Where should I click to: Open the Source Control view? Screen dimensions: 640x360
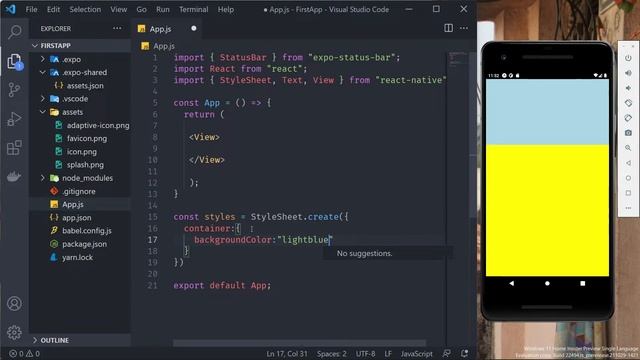14,90
